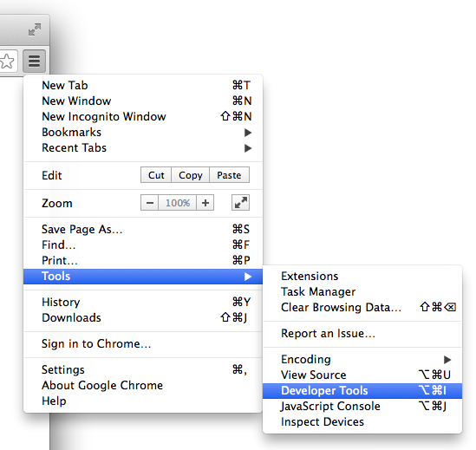Click the bookmark star icon
The height and width of the screenshot is (450, 476).
[x=7, y=61]
